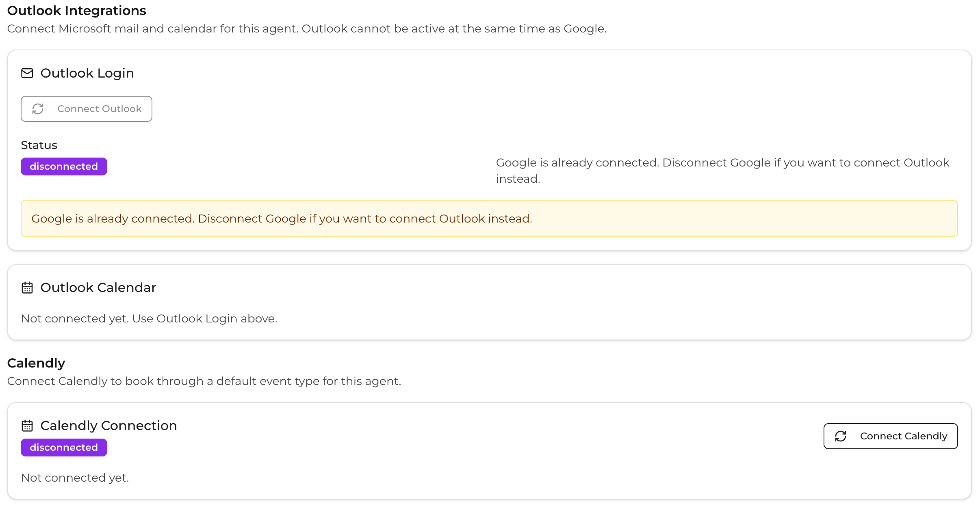Click 'Not connected yet. Use Outlook Login above.'
Image resolution: width=980 pixels, height=506 pixels.
coord(149,318)
